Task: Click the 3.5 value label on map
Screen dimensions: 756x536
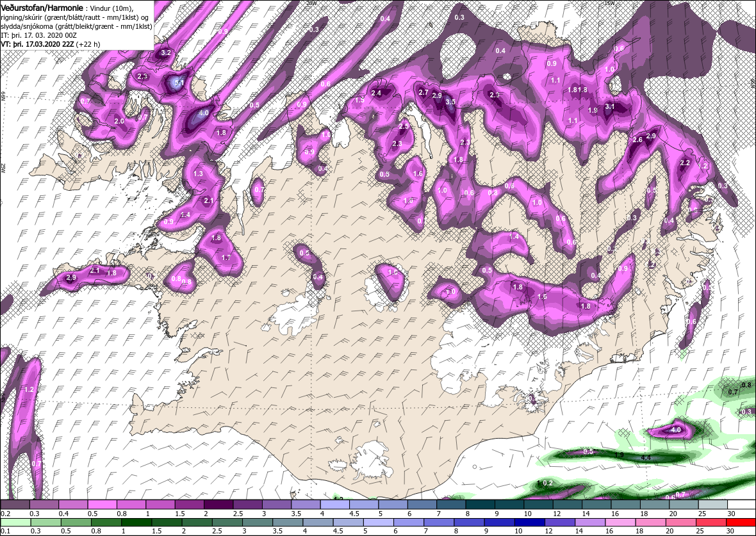Action: click(450, 102)
